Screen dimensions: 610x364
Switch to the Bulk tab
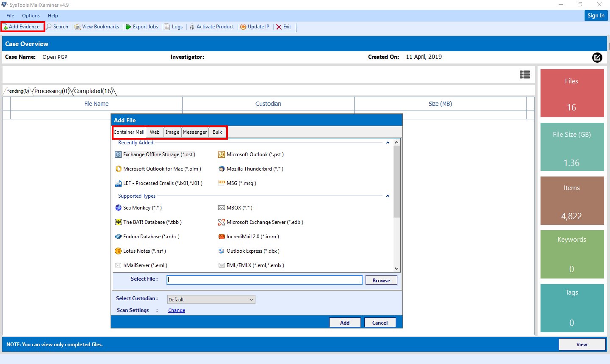(x=217, y=132)
